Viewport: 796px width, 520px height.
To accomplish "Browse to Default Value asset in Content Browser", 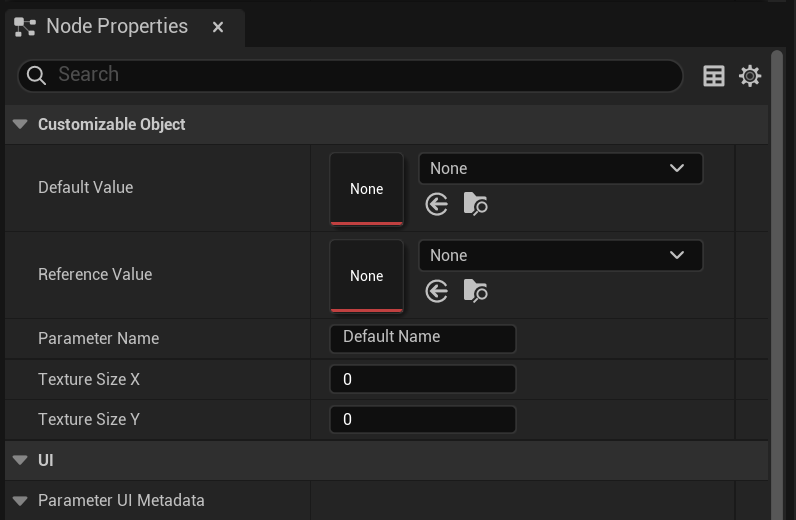I will point(475,204).
